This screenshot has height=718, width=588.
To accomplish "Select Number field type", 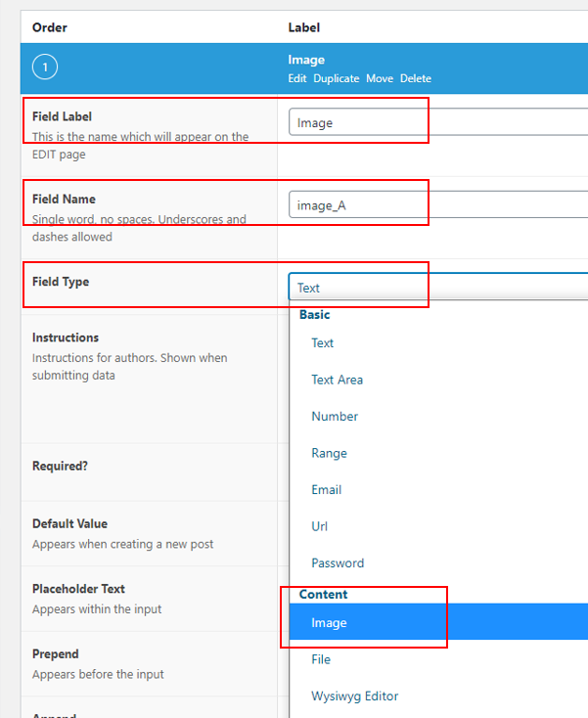I will tap(335, 417).
